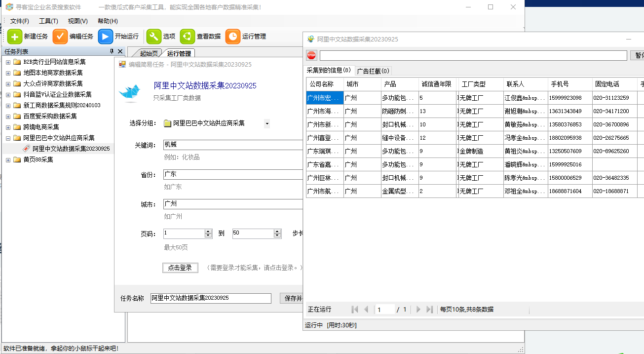Click the 阿里中文站数据采集20230925 task tag icon
This screenshot has height=354, width=644.
tap(27, 149)
